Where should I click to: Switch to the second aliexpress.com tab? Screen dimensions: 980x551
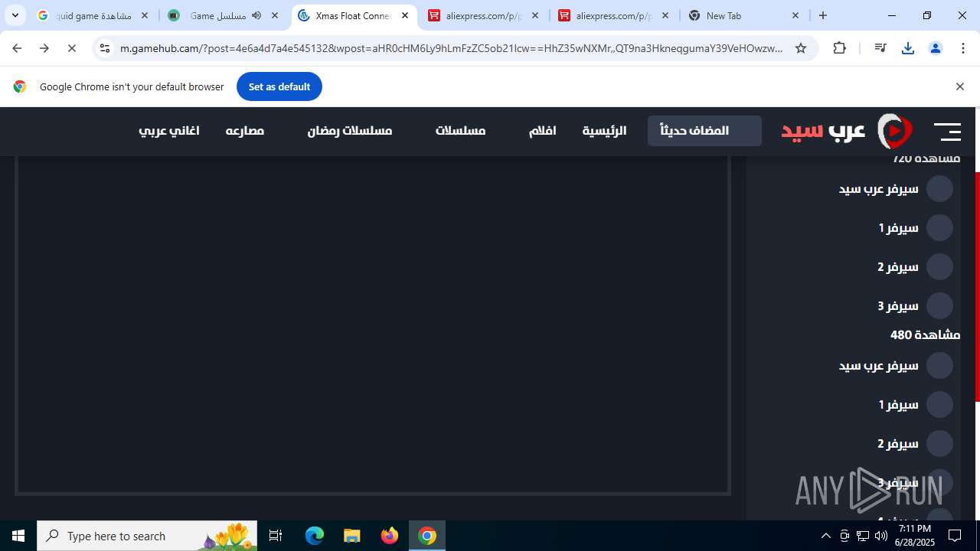(x=613, y=15)
